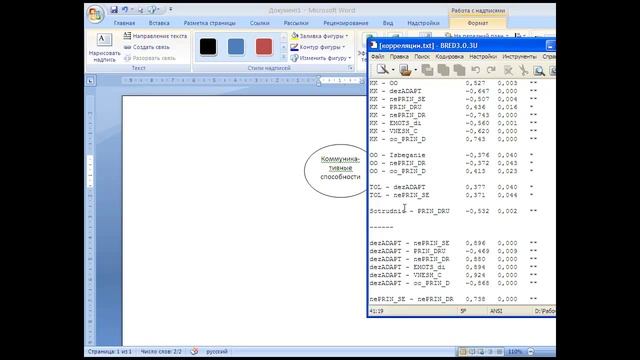This screenshot has width=640, height=360.
Task: Open Кодировка menu in BRED3
Action: tap(449, 56)
